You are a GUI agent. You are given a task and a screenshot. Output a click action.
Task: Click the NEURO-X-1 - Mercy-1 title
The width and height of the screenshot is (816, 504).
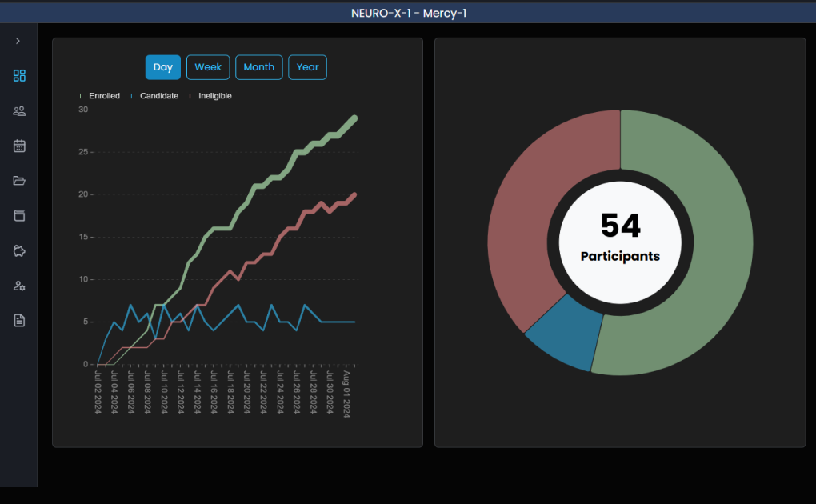(x=409, y=13)
